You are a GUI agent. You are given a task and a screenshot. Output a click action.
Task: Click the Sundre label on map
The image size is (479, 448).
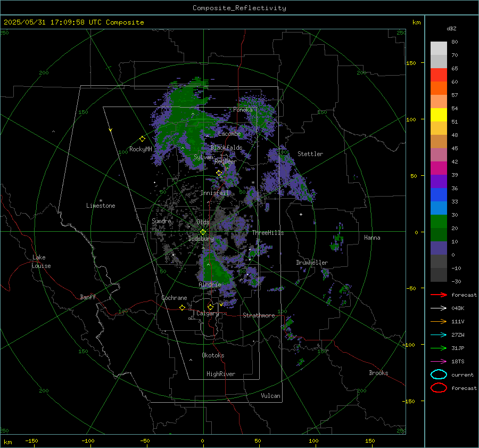[x=161, y=221]
